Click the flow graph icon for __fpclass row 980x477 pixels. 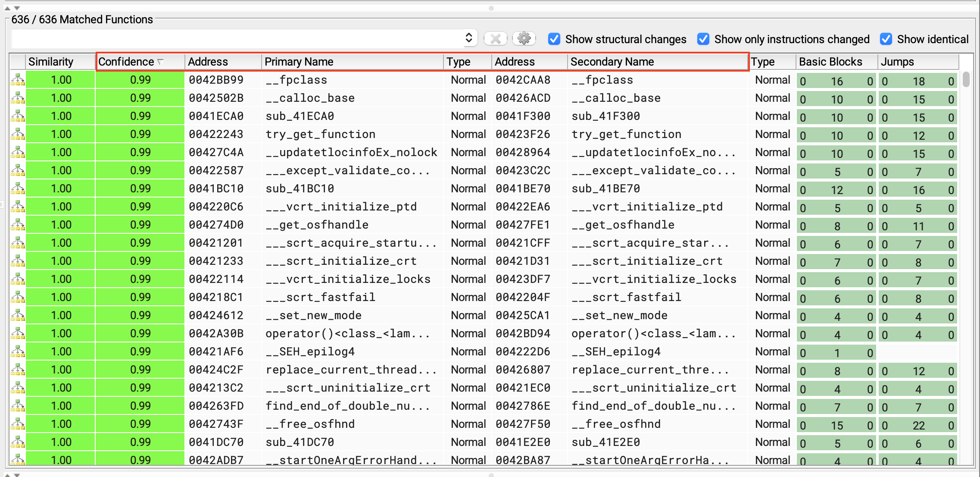(x=18, y=80)
